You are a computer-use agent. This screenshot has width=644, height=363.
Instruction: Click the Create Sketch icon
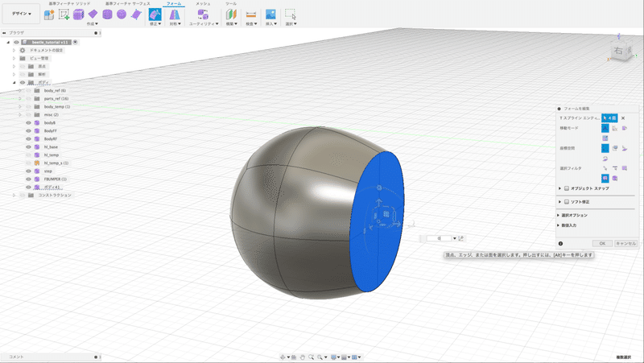(64, 14)
